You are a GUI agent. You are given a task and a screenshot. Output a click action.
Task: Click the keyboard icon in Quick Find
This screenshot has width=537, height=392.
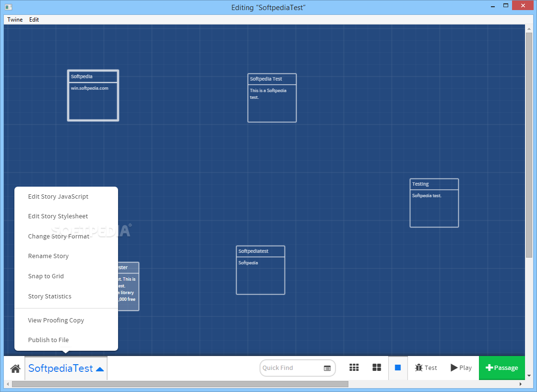(327, 368)
